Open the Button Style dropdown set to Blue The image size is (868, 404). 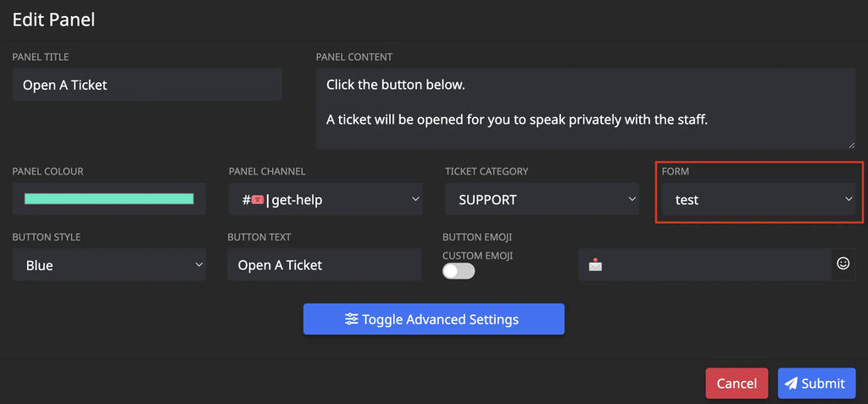pyautogui.click(x=109, y=265)
